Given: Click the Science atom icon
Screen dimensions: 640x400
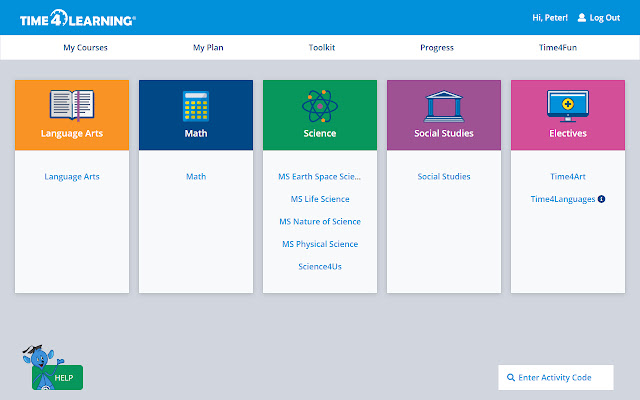Looking at the screenshot, I should (x=320, y=106).
